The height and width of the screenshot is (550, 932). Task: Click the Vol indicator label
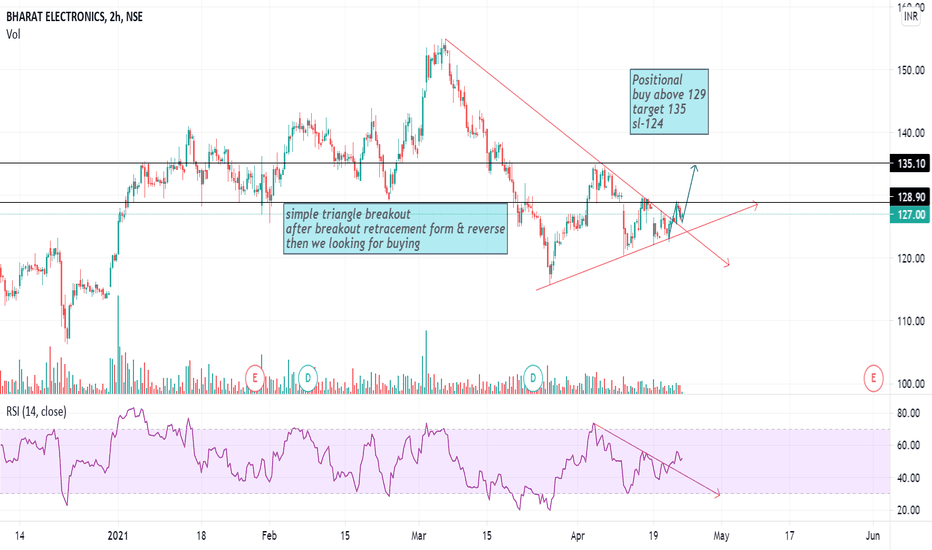(13, 34)
